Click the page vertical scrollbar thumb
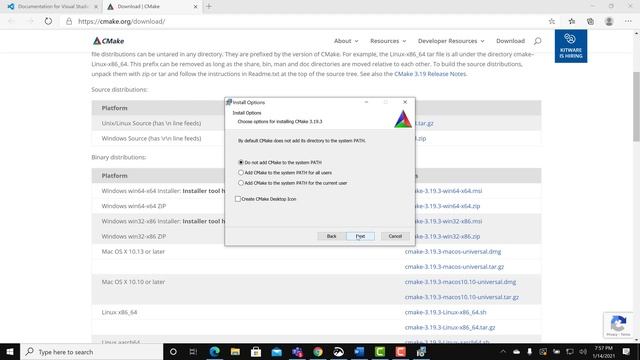Screen dimensions: 640x360 (636, 106)
